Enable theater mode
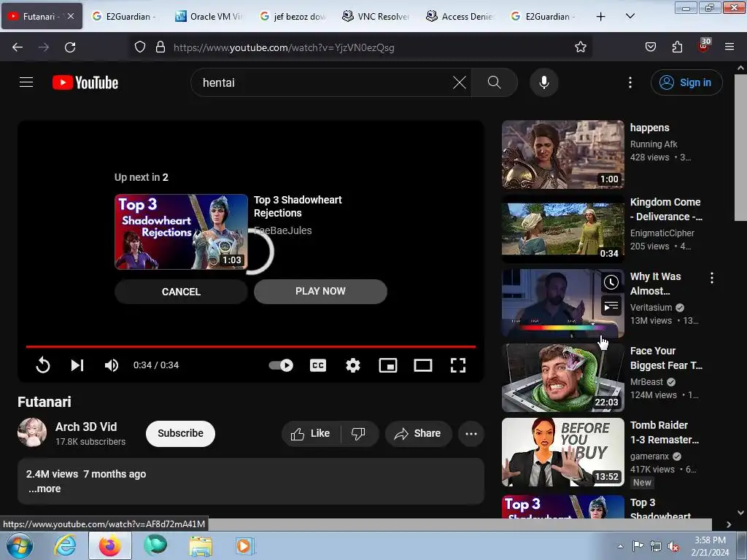Screen dimensions: 747x560 [423, 365]
